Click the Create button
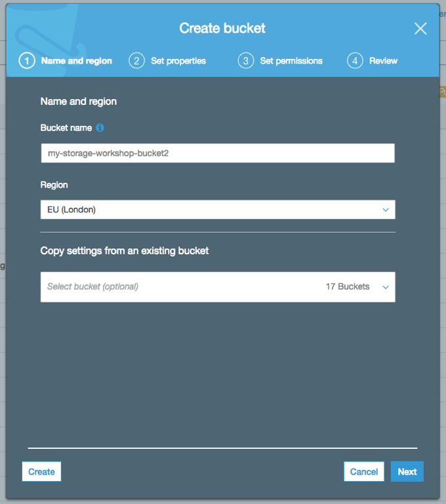Image resolution: width=446 pixels, height=504 pixels. tap(41, 471)
